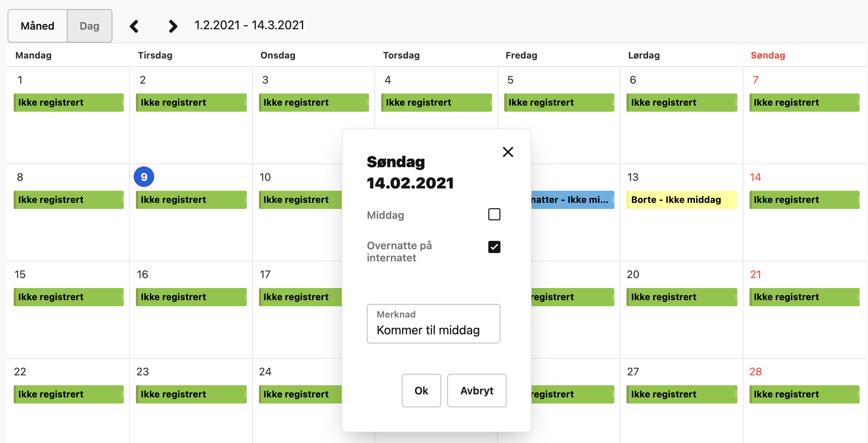
Task: Switch to Dag view tab
Action: tap(90, 26)
